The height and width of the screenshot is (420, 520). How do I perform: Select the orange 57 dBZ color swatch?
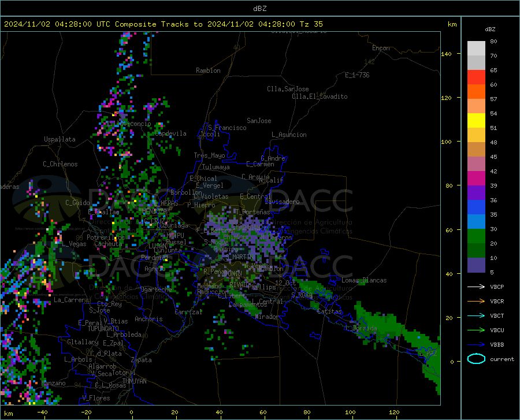click(x=476, y=92)
